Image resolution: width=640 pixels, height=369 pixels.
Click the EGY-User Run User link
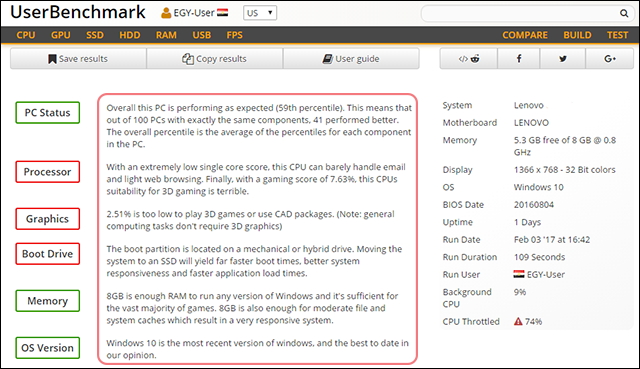(x=546, y=275)
